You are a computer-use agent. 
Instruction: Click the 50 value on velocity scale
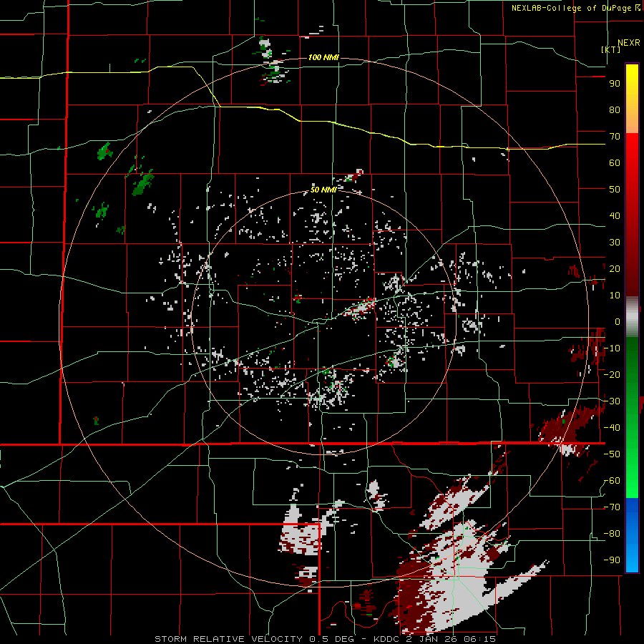(x=615, y=190)
